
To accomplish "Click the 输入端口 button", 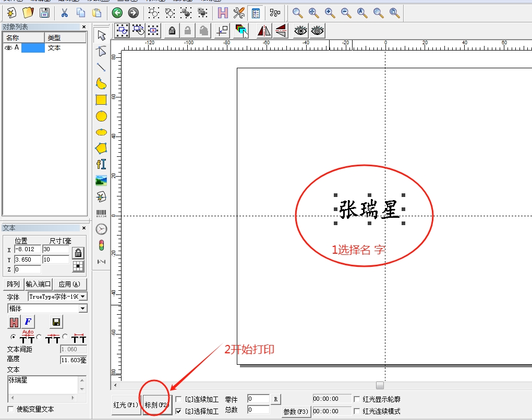I will 39,284.
